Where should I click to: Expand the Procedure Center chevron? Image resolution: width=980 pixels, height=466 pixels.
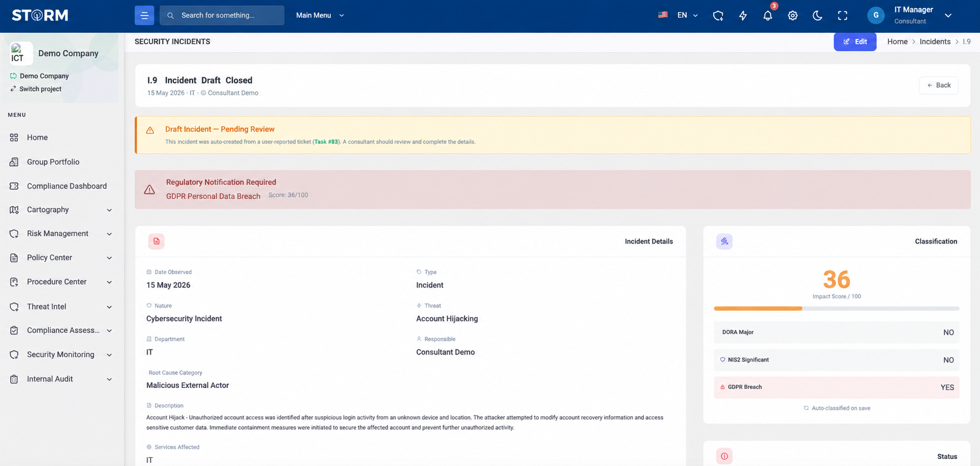point(109,282)
